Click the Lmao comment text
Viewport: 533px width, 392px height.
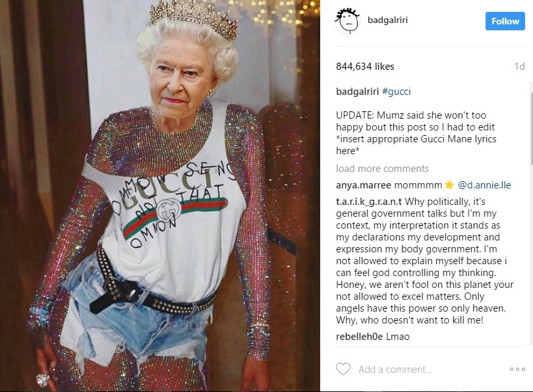pos(398,337)
